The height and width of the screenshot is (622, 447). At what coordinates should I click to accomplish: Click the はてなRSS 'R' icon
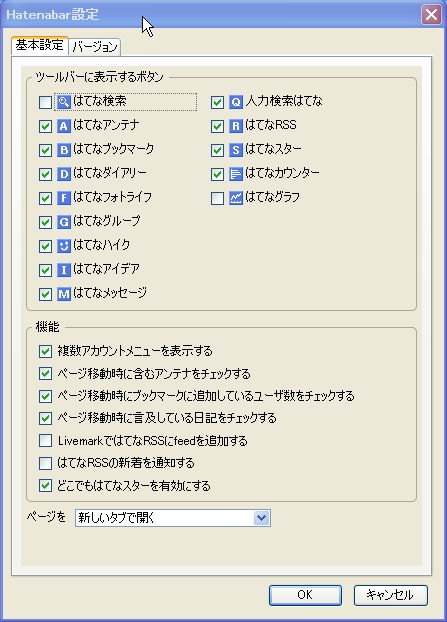pos(236,126)
